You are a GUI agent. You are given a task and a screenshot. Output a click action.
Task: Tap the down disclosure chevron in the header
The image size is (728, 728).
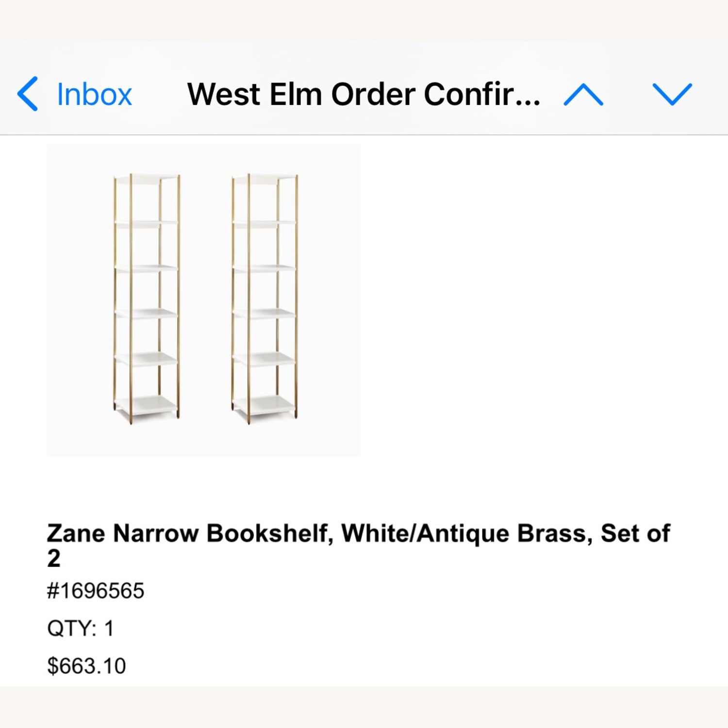tap(672, 94)
